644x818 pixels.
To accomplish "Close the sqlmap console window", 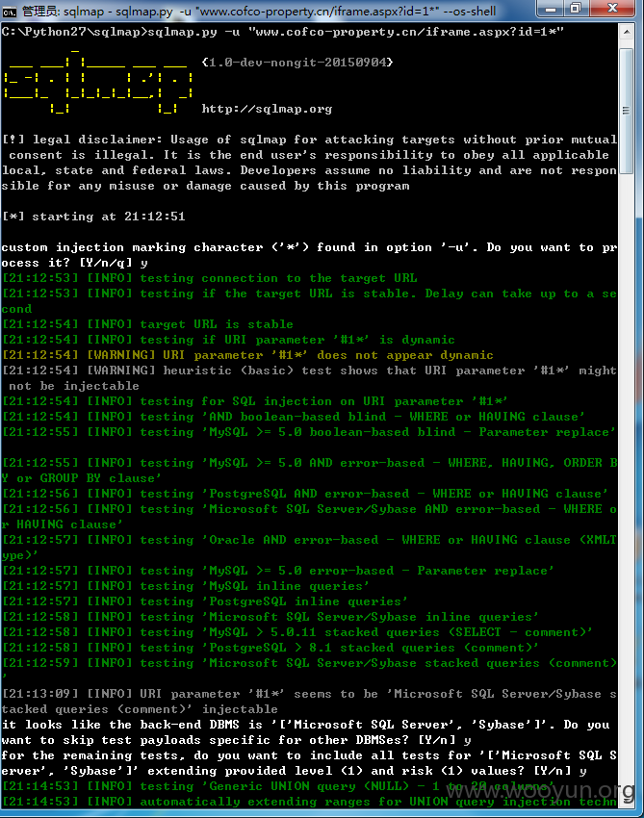I will pos(612,9).
